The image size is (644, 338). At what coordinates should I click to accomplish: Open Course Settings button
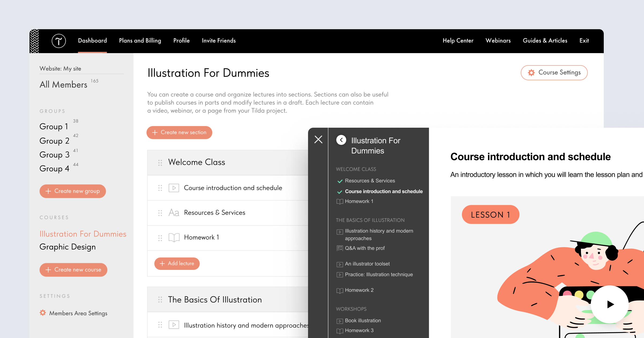tap(554, 72)
